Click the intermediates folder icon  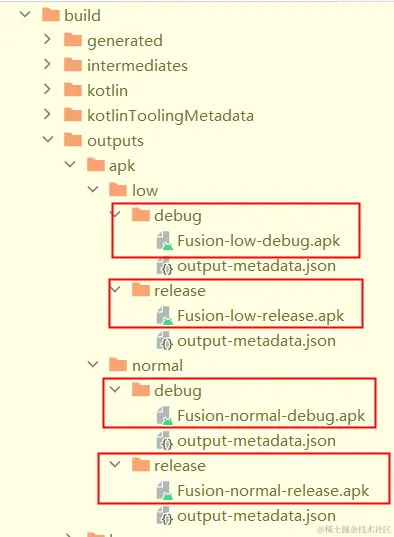pos(73,65)
